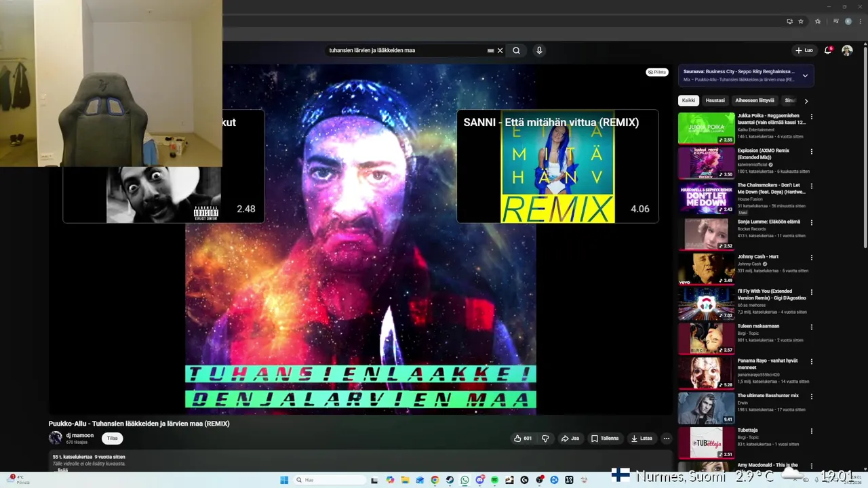Open Copilot from the taskbar

[390, 480]
